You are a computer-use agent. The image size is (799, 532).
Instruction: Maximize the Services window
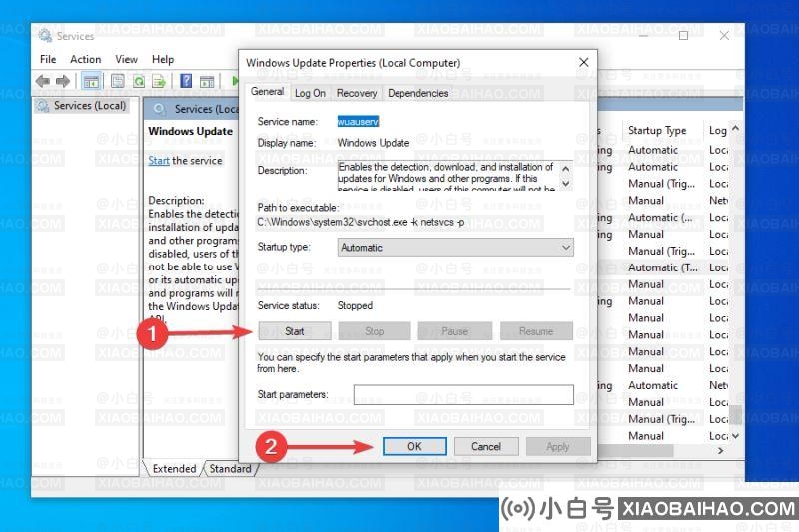point(684,35)
